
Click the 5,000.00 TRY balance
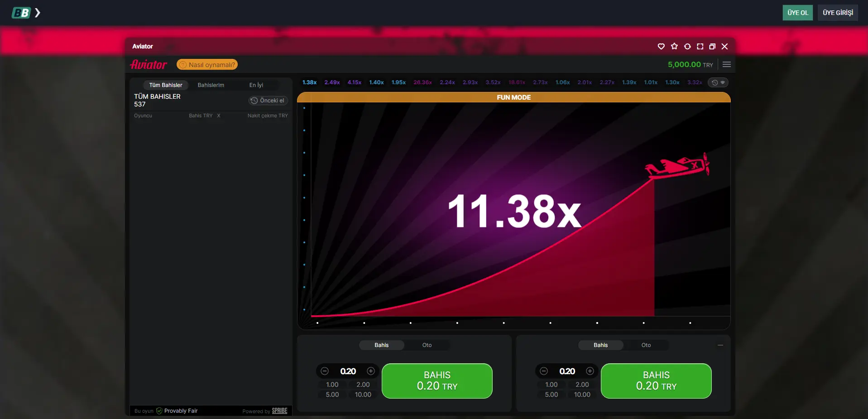tap(690, 64)
